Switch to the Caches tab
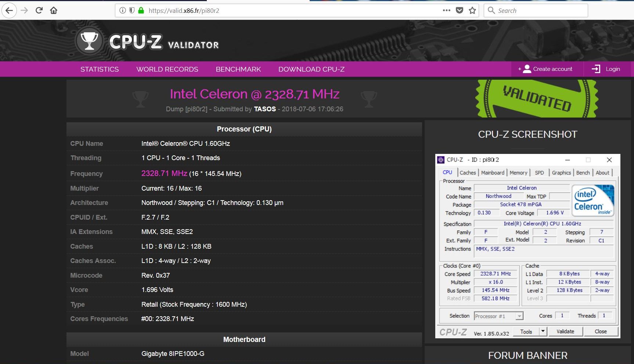This screenshot has height=364, width=634. (468, 173)
